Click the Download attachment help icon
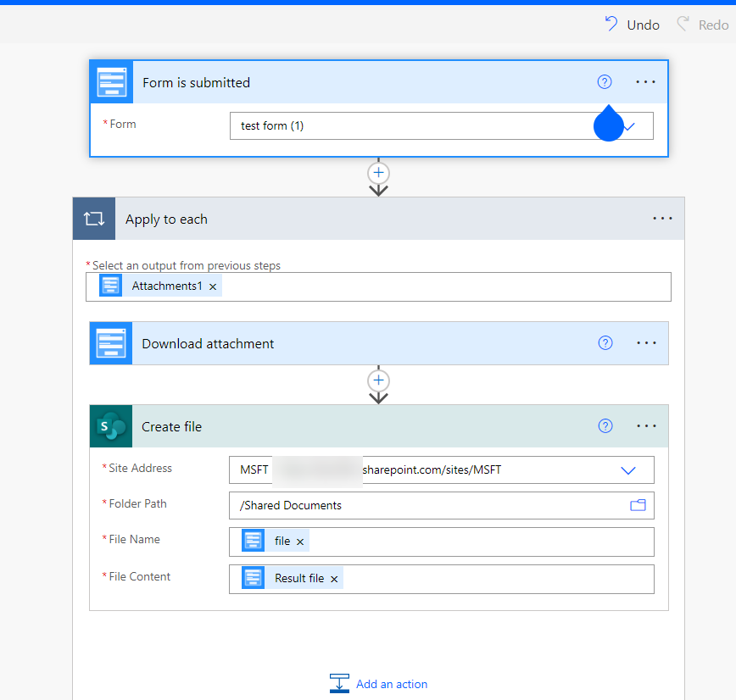 coord(605,343)
